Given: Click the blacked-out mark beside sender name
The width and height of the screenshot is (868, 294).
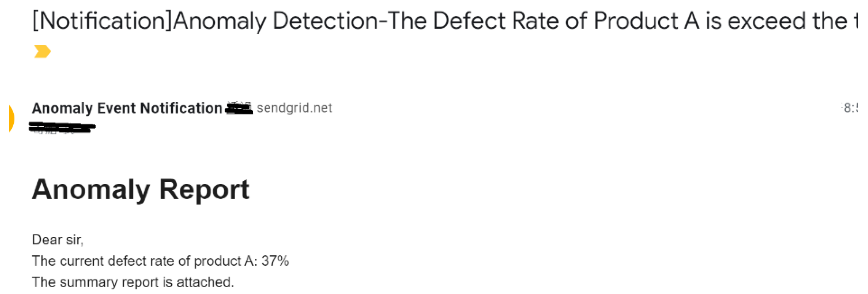Looking at the screenshot, I should point(239,108).
